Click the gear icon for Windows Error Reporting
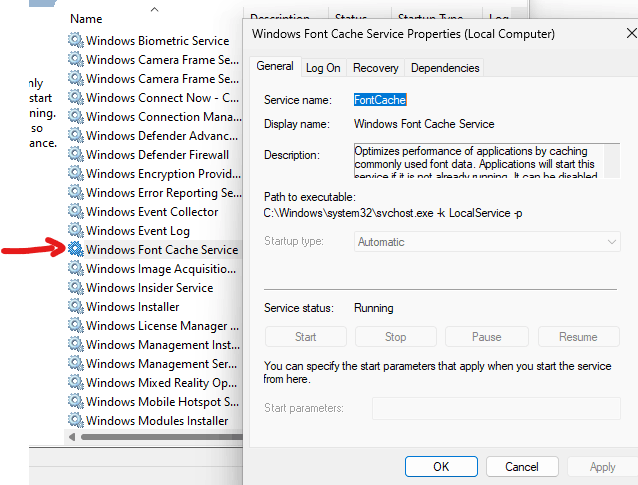This screenshot has height=485, width=638. coord(76,192)
